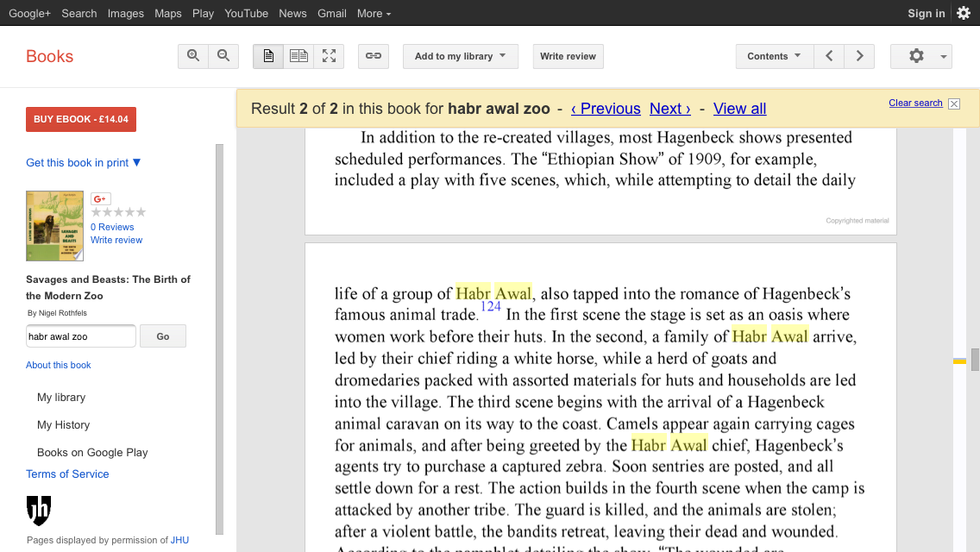Click Write review link under rating
Viewport: 980px width, 552px height.
click(116, 240)
